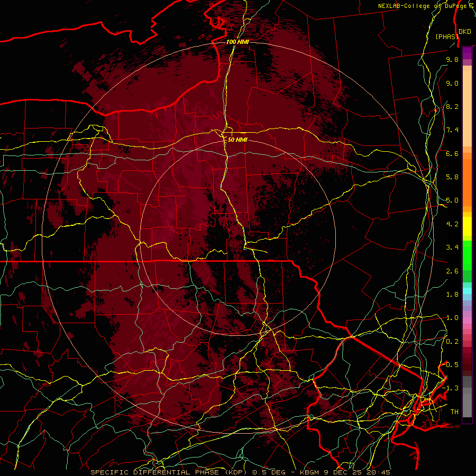Select the 5.8 scale value
This screenshot has height=476, width=476.
452,177
